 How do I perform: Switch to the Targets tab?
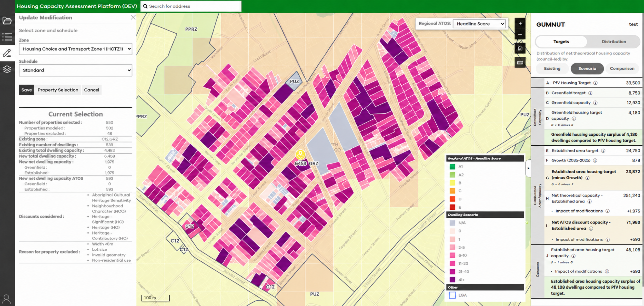click(x=561, y=42)
